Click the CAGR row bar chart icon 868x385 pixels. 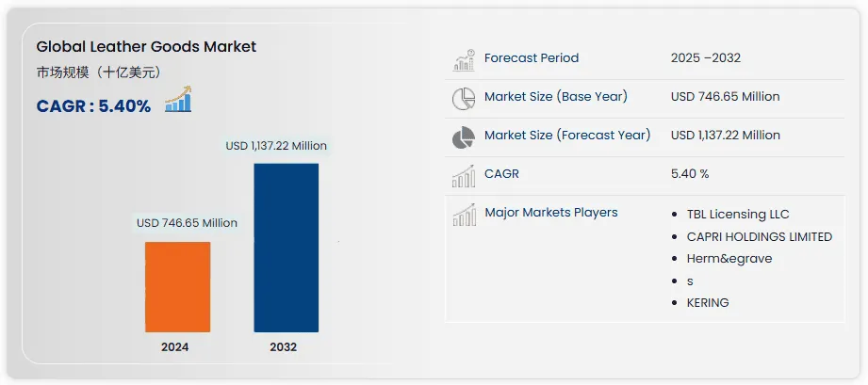(x=463, y=176)
